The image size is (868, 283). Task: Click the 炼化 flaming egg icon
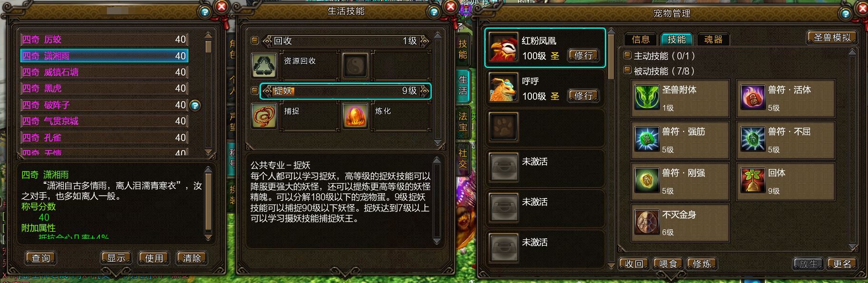click(x=356, y=116)
